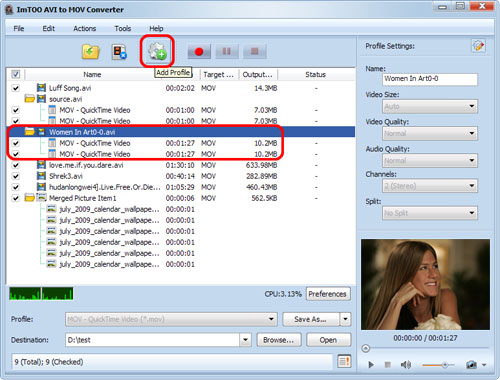Image resolution: width=500 pixels, height=380 pixels.
Task: Open the Video Quality dropdown
Action: point(430,133)
